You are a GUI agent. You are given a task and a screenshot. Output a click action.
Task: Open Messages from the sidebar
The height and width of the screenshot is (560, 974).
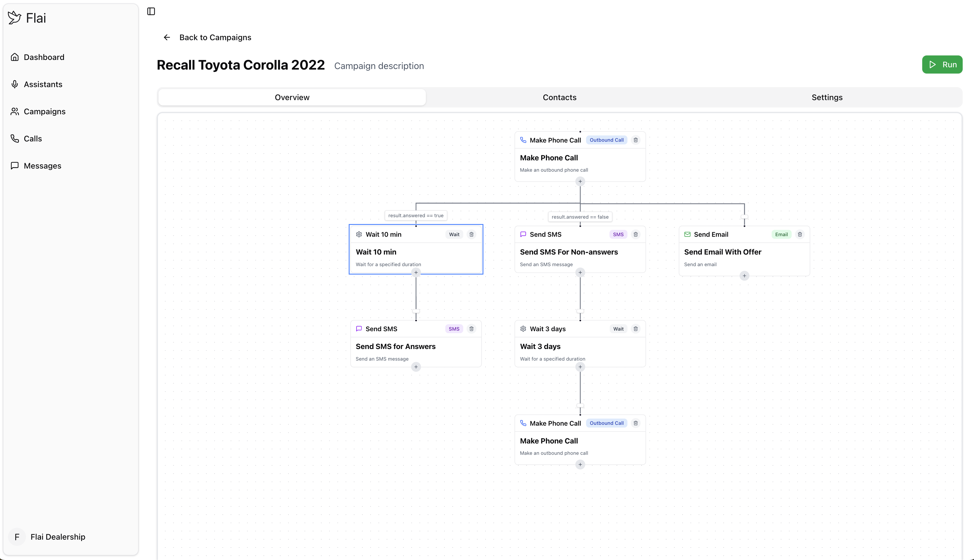42,165
